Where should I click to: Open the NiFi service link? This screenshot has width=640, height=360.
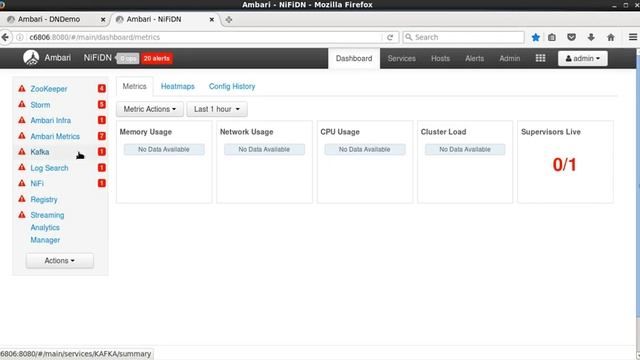(x=37, y=183)
